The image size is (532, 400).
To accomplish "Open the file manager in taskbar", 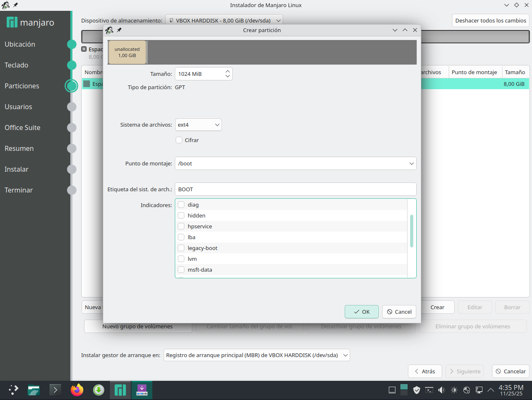I will 34,390.
